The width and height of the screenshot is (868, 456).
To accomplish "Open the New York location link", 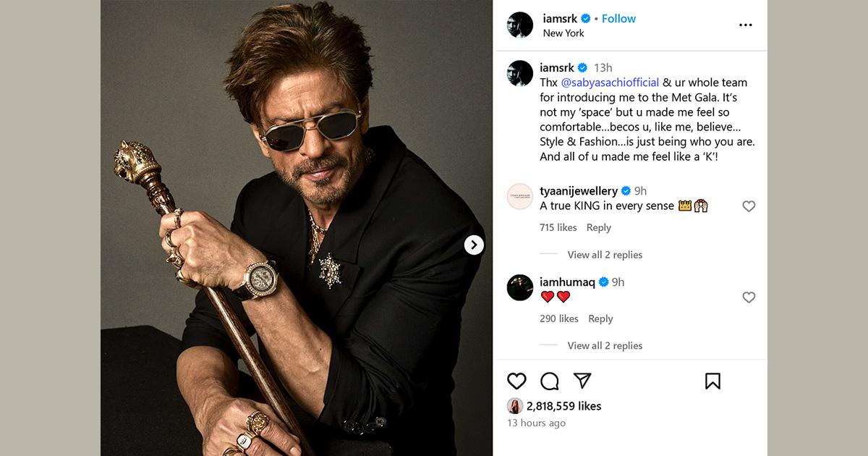I will 563,33.
